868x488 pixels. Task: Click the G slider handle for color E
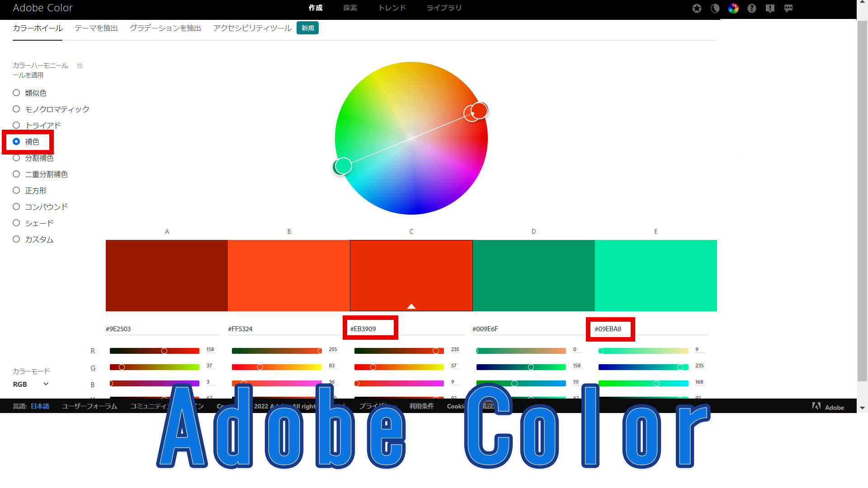[680, 367]
